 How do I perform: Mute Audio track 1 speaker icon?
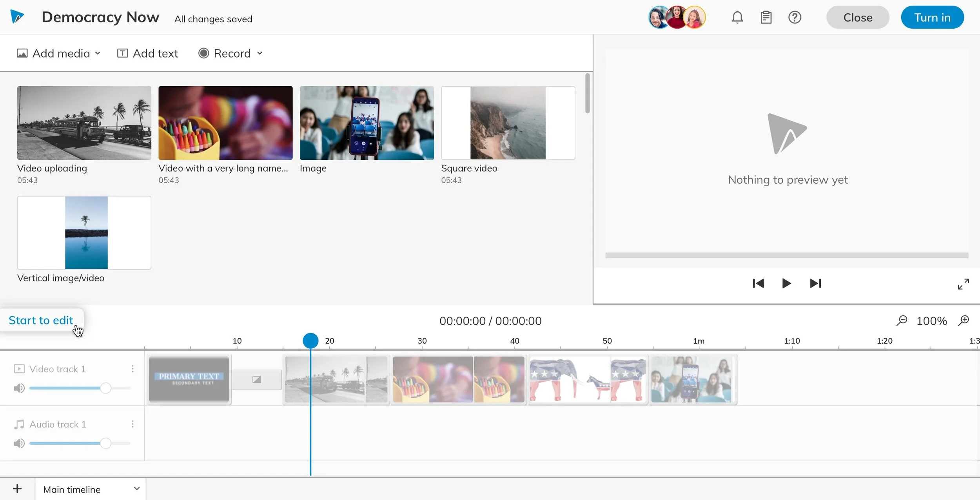(x=19, y=443)
